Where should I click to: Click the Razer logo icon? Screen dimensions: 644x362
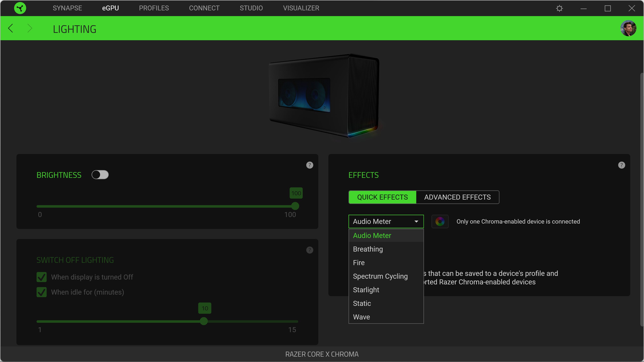[20, 8]
